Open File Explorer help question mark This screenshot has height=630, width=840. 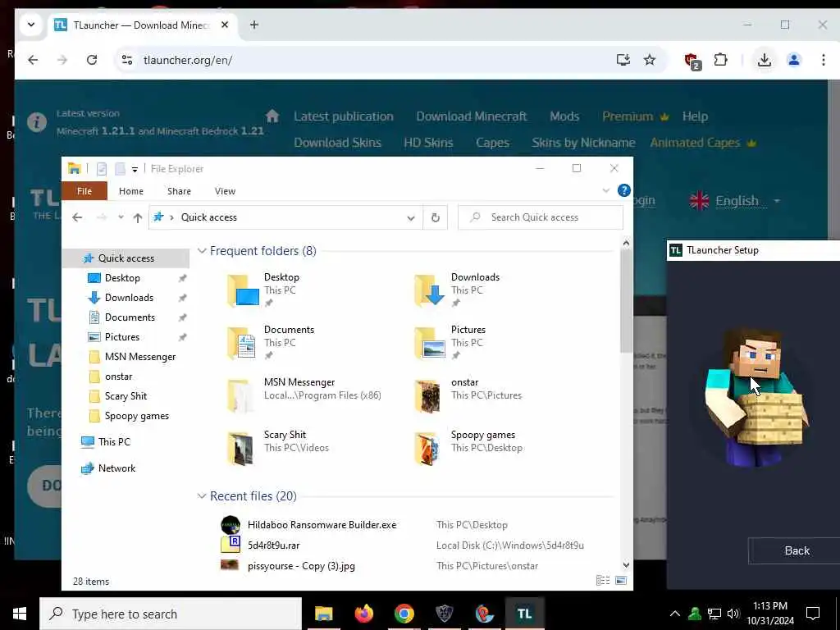623,190
